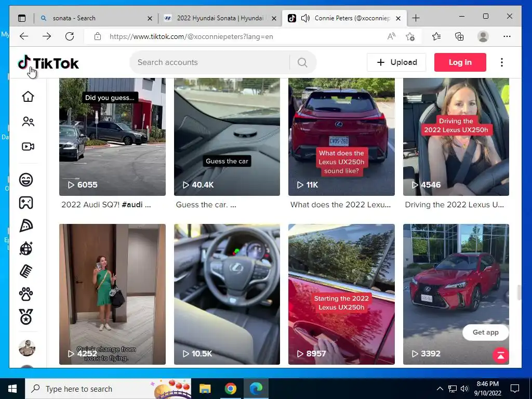The height and width of the screenshot is (399, 532).
Task: Play the quick change video with 4252 views
Action: pos(112,294)
